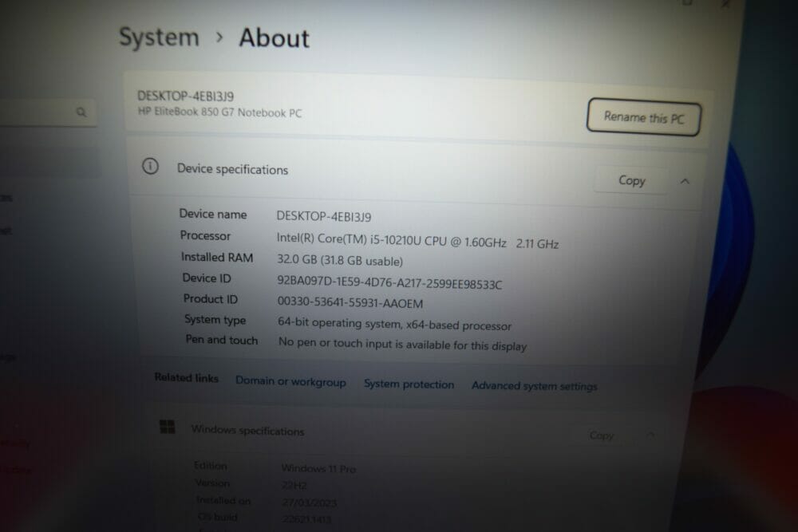Click the Related links label
This screenshot has width=798, height=532.
coord(186,377)
